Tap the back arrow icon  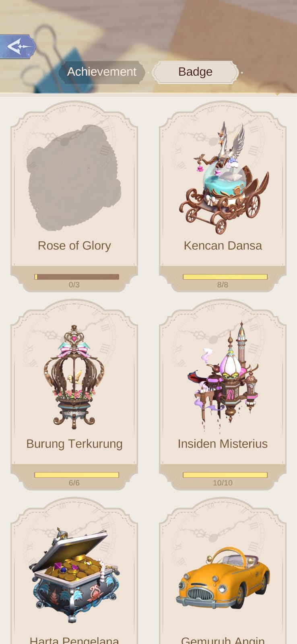[18, 47]
